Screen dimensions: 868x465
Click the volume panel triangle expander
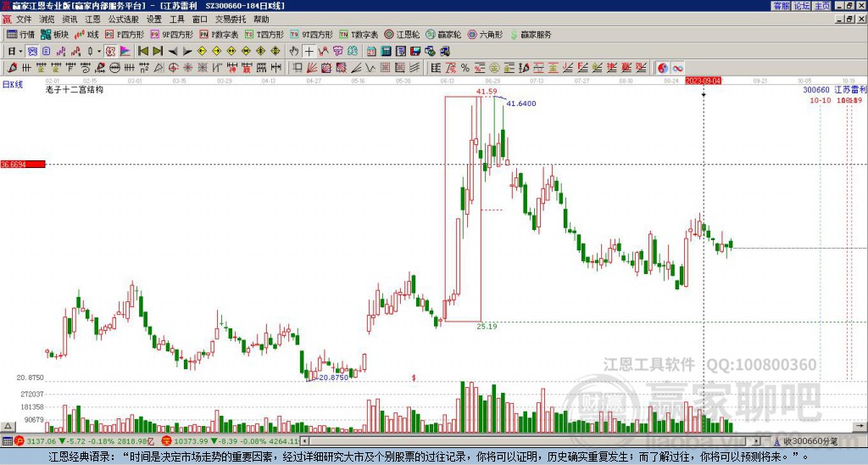click(x=8, y=427)
